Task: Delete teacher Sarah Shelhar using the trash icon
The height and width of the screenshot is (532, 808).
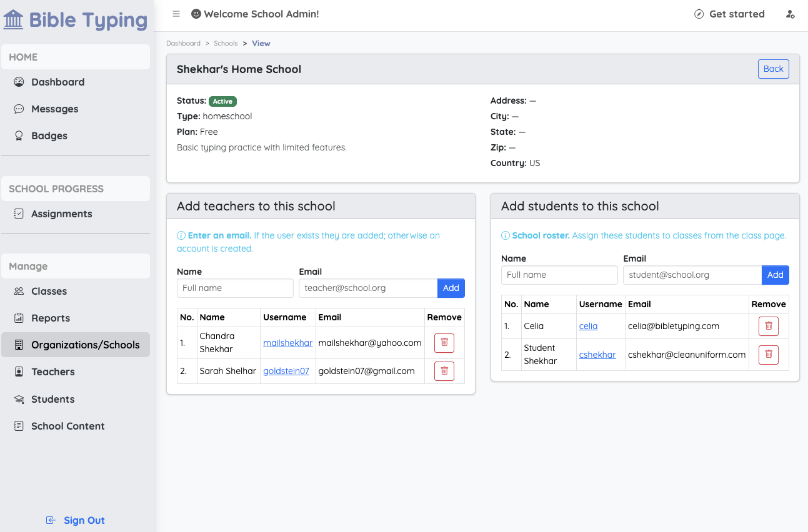Action: pos(444,371)
